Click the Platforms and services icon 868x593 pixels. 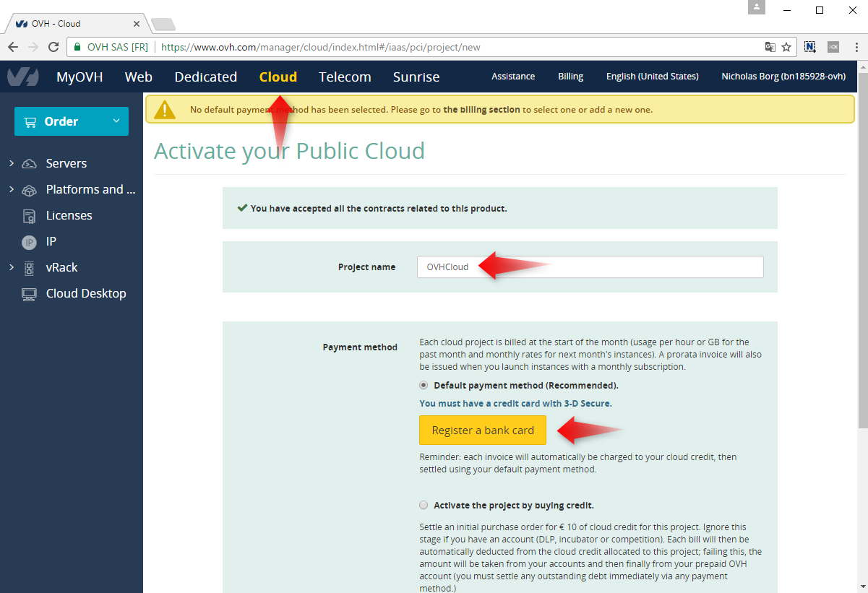(x=30, y=190)
